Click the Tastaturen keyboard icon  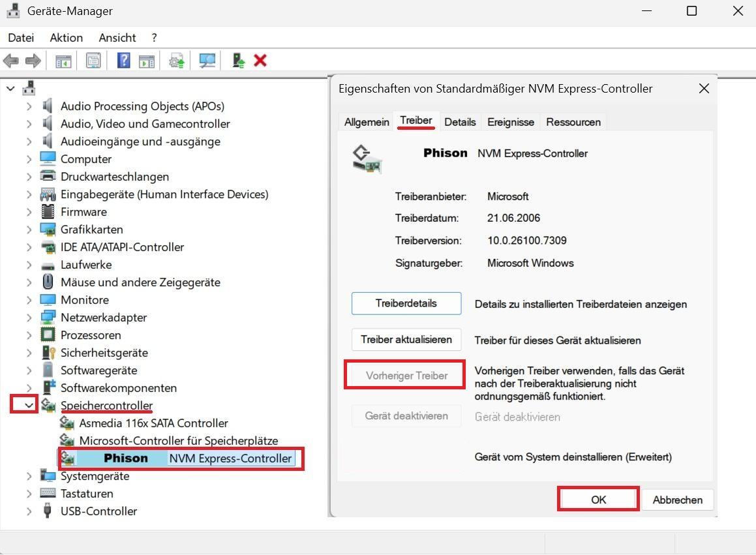pos(48,493)
